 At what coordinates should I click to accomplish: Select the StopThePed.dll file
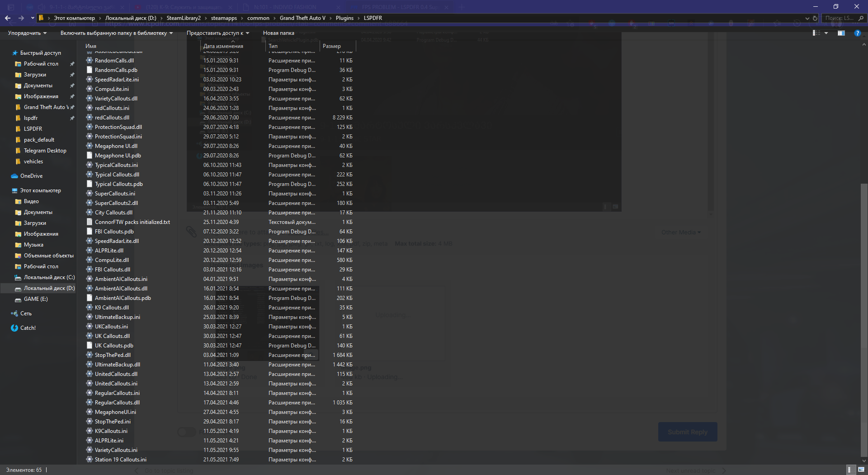click(113, 355)
